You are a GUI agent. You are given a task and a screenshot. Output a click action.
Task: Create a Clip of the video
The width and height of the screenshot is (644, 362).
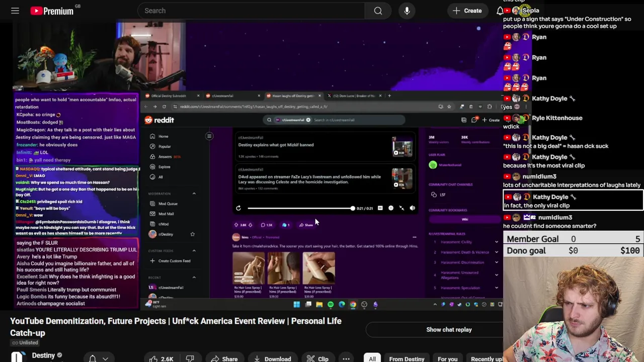pyautogui.click(x=317, y=359)
